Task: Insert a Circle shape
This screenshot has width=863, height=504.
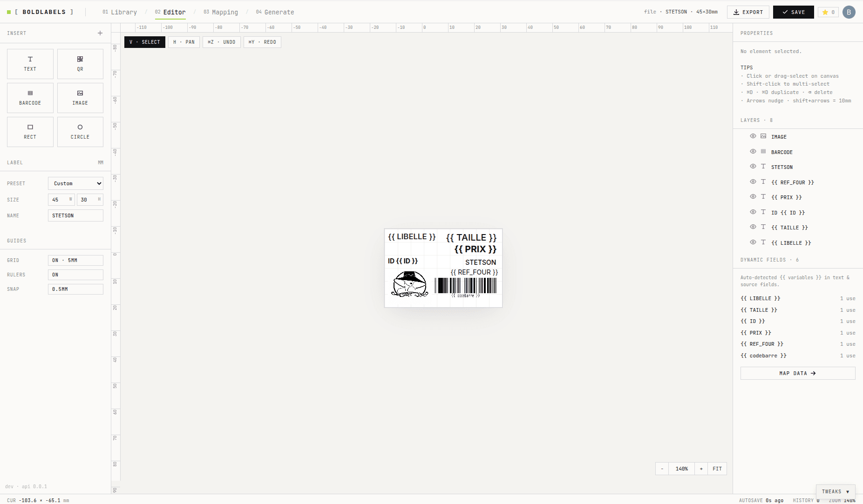Action: pos(80,132)
